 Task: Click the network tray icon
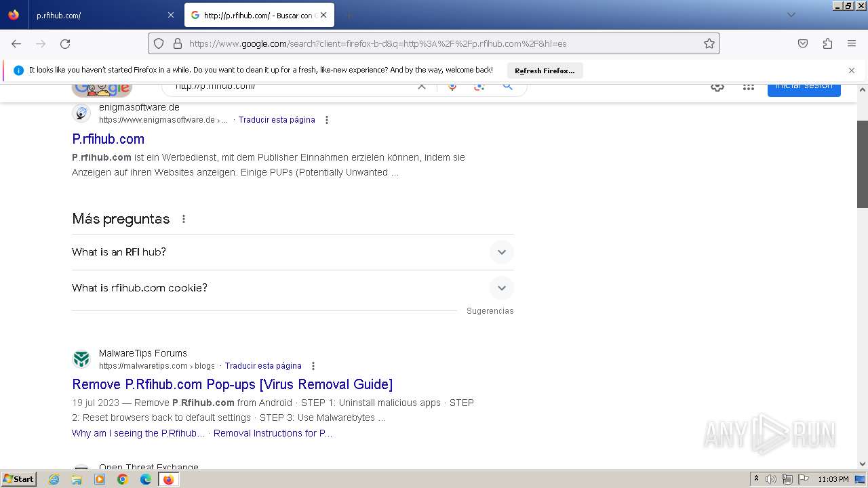(x=787, y=479)
